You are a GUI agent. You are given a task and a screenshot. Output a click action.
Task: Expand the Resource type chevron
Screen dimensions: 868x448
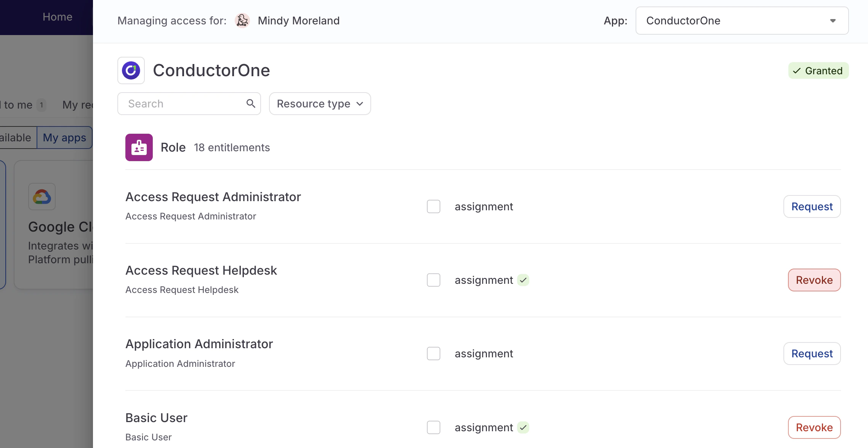359,104
